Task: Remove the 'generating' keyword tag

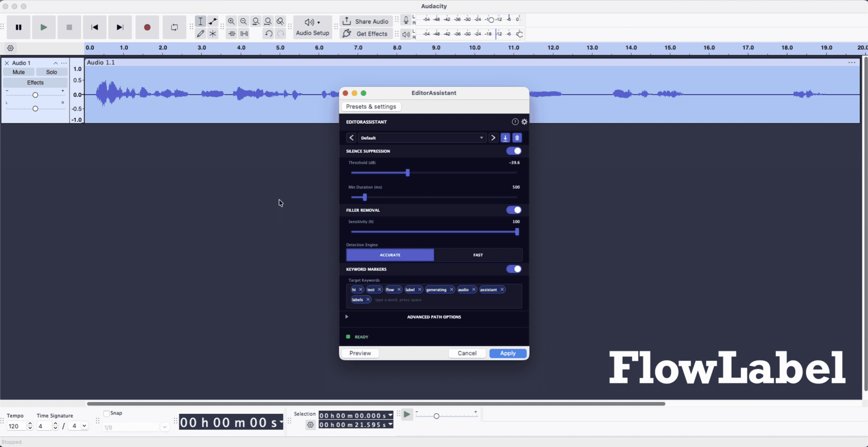Action: 452,290
